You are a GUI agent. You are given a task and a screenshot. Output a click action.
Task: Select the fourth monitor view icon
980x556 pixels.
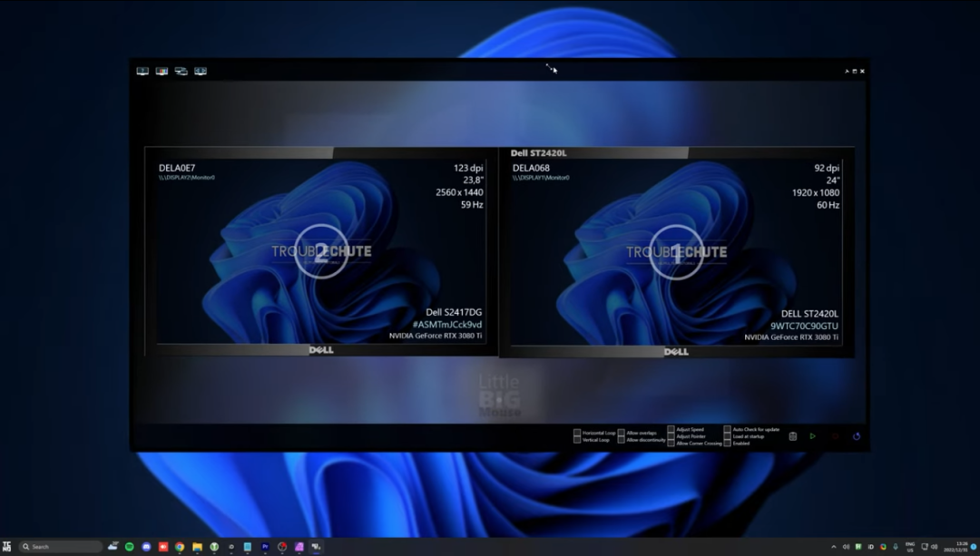[201, 72]
